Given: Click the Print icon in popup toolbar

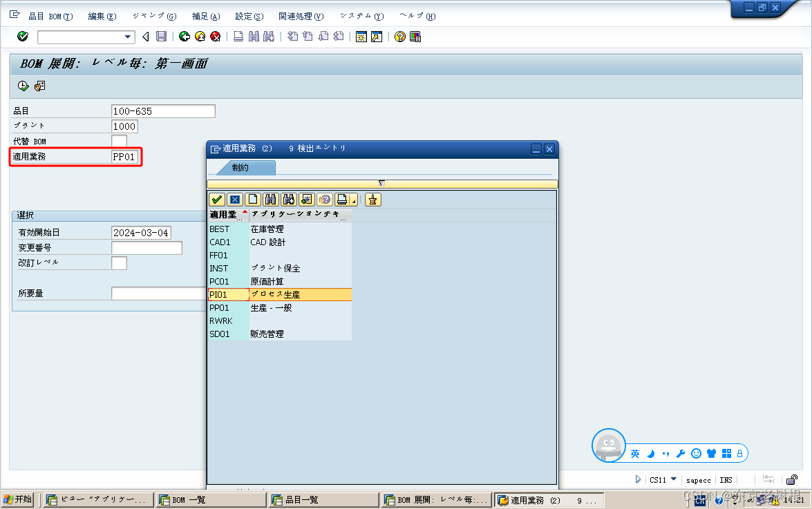Looking at the screenshot, I should tap(343, 199).
